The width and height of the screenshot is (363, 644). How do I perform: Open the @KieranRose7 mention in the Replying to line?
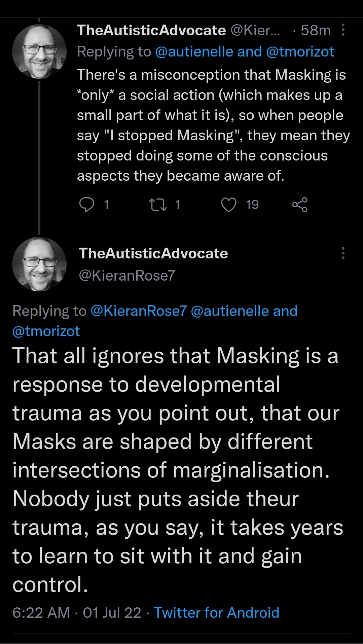[x=138, y=311]
